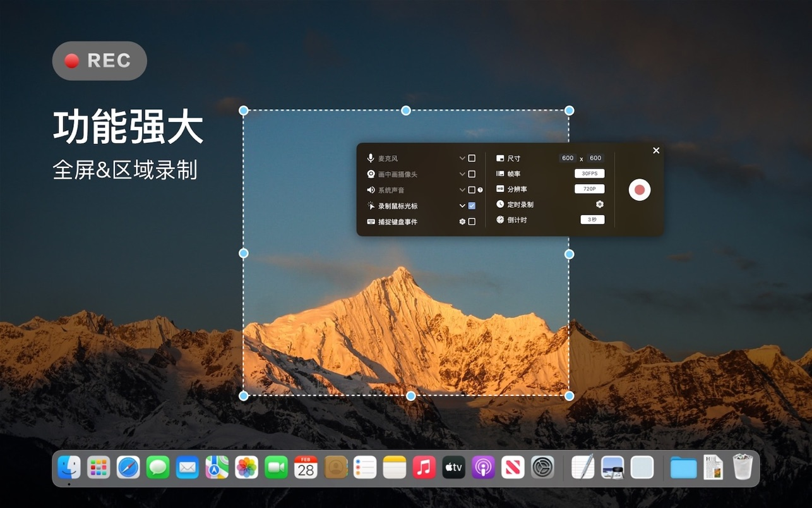Enable the 麦克风 checkbox

[x=470, y=157]
